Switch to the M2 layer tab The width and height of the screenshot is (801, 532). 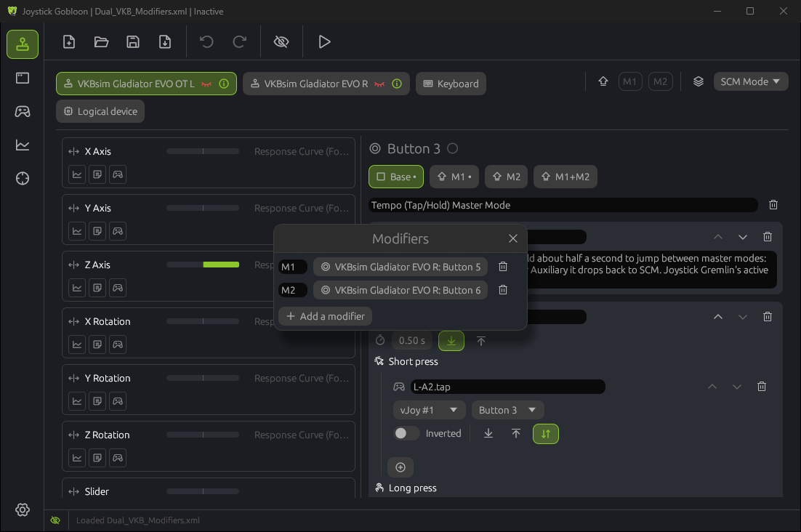click(506, 177)
